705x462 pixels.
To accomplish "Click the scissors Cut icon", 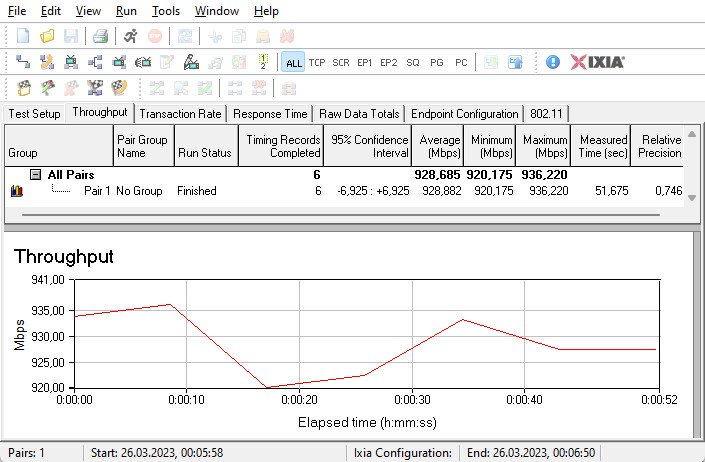I will (x=215, y=36).
